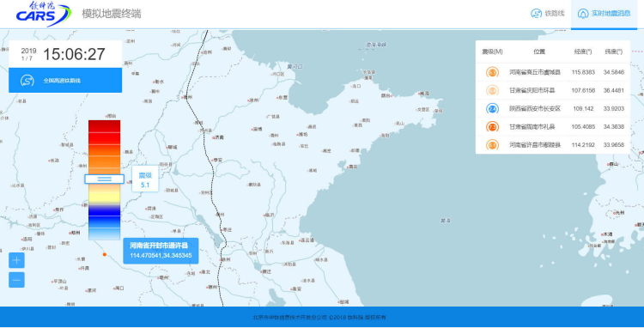Click the light blue bottom of magnitude scale
644x328 pixels.
pyautogui.click(x=104, y=234)
